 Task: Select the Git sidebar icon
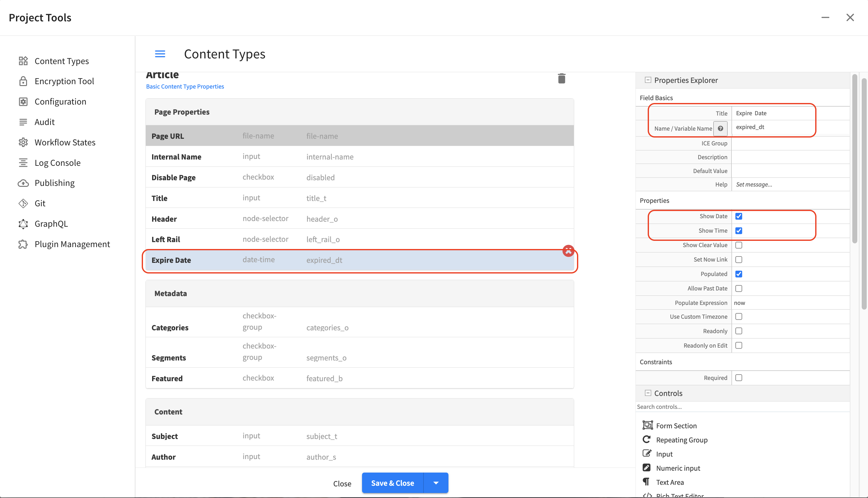click(23, 203)
